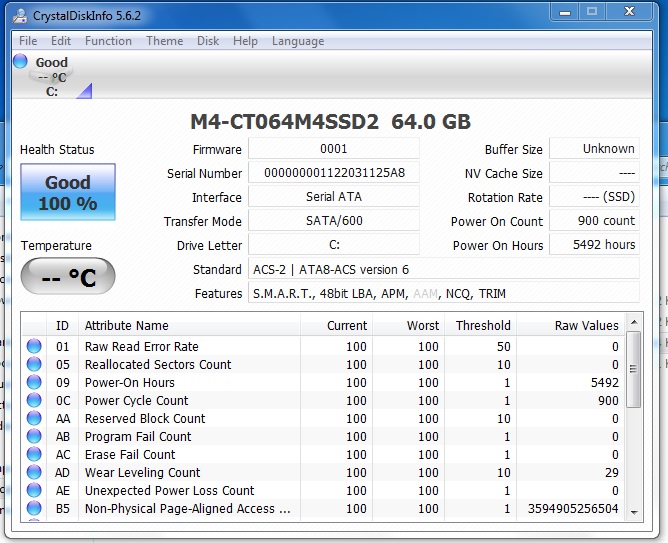The width and height of the screenshot is (668, 543).
Task: Click the Attribute Name column header
Action: tap(190, 325)
